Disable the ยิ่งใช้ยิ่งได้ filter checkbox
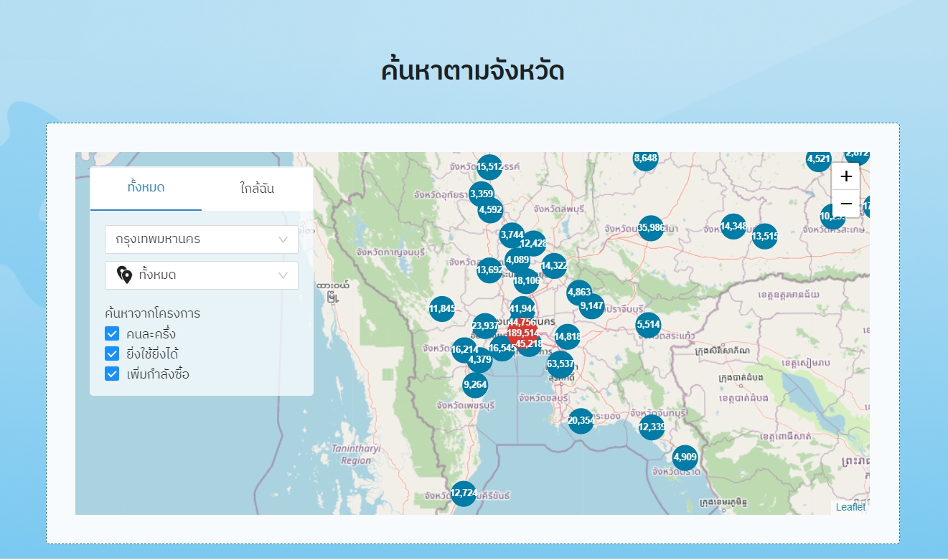 point(112,353)
